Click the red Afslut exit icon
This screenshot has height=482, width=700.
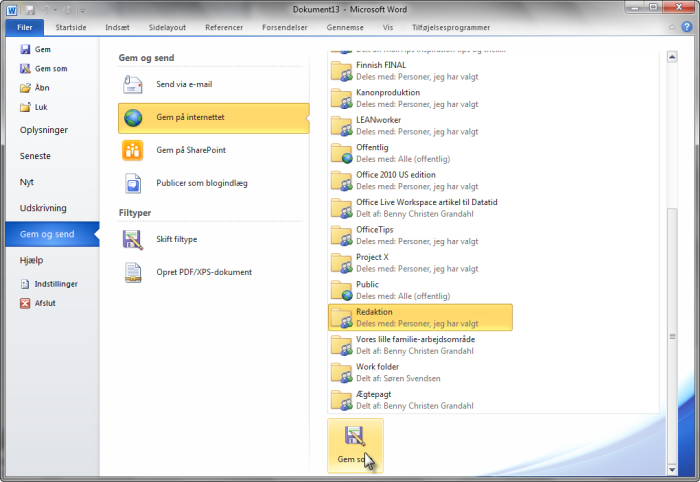pos(25,303)
